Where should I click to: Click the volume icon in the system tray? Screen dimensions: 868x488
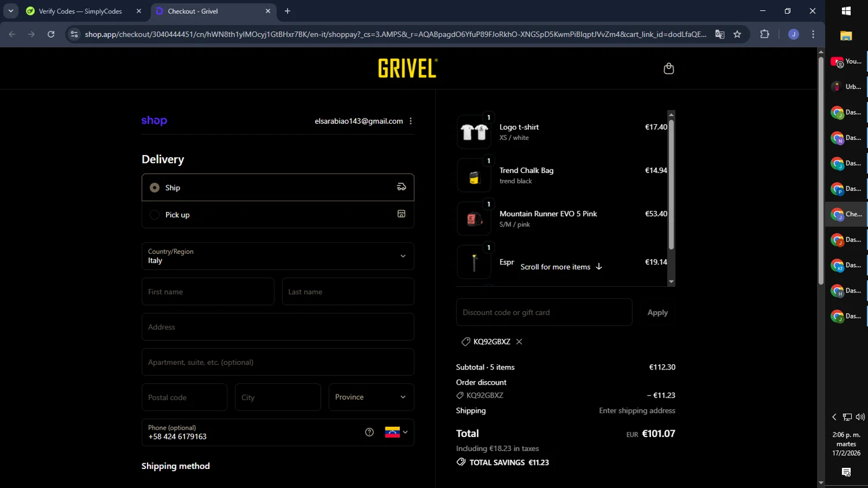860,417
